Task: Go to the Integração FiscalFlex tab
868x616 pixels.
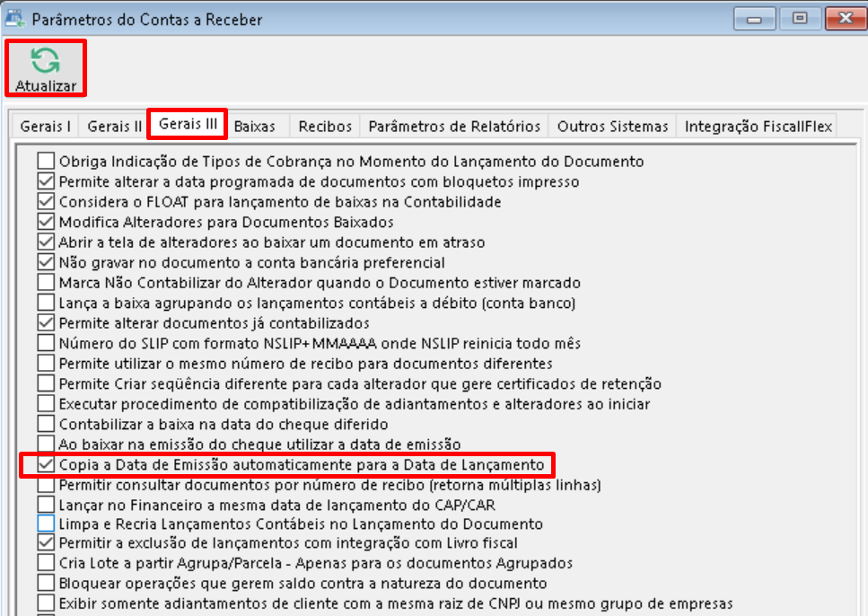Action: [x=758, y=127]
